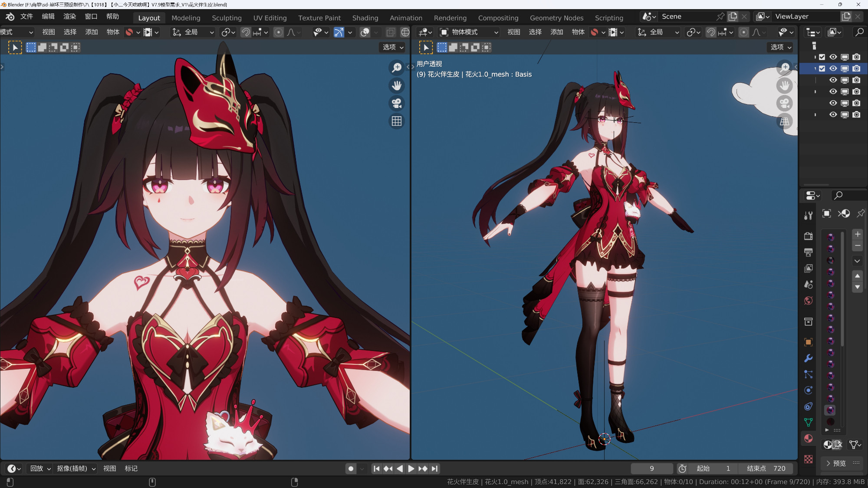
Task: Click the hand pan tool in left viewport
Action: 396,85
